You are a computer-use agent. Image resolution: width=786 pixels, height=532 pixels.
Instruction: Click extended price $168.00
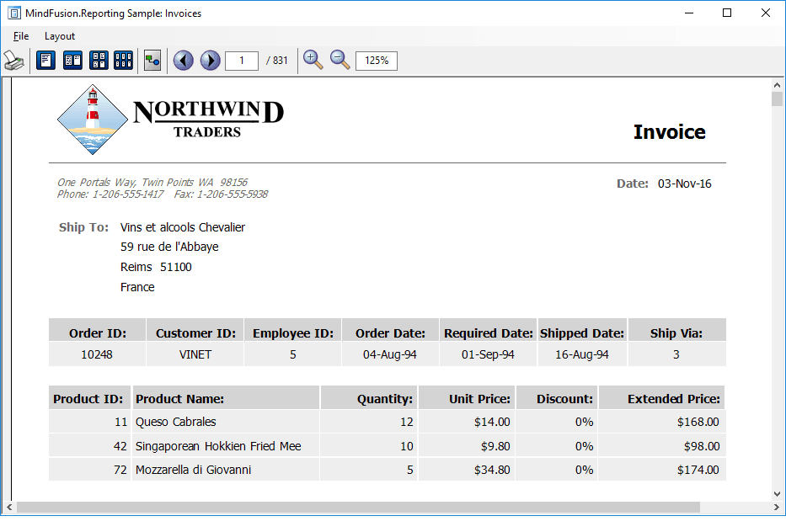pyautogui.click(x=698, y=422)
